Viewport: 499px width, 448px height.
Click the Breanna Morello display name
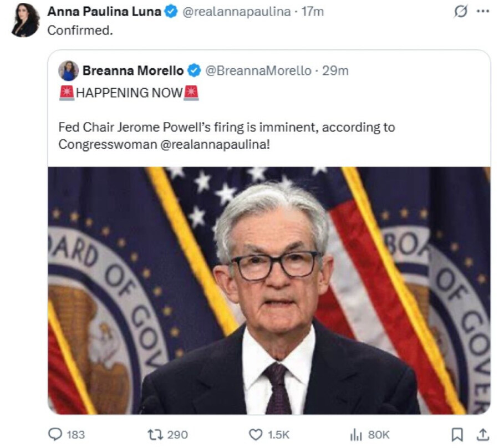133,70
